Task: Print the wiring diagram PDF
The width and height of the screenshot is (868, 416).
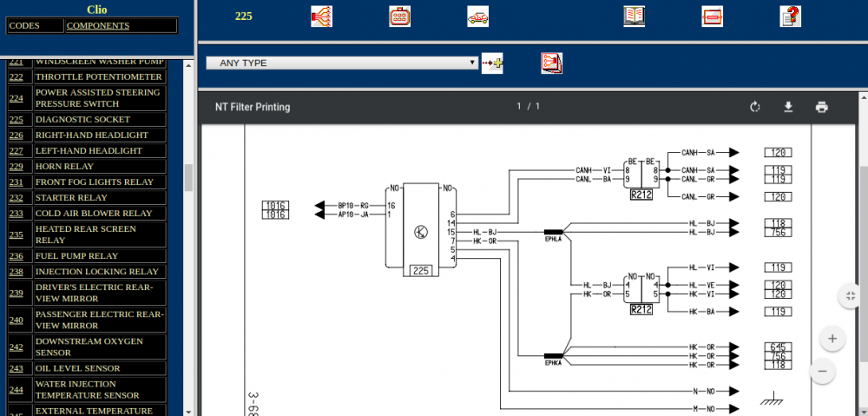Action: pos(821,107)
